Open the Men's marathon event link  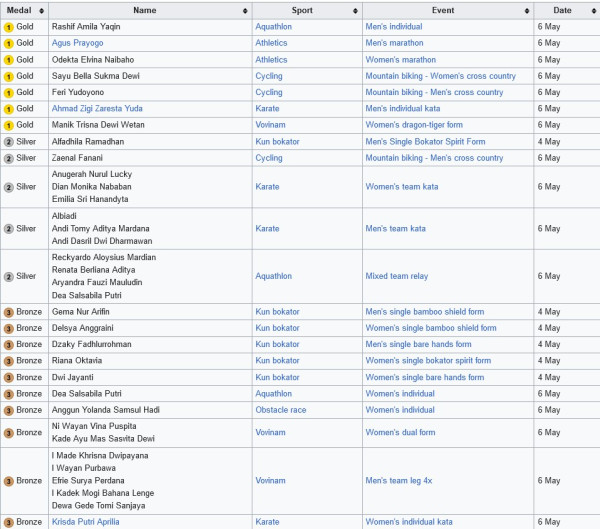(394, 43)
